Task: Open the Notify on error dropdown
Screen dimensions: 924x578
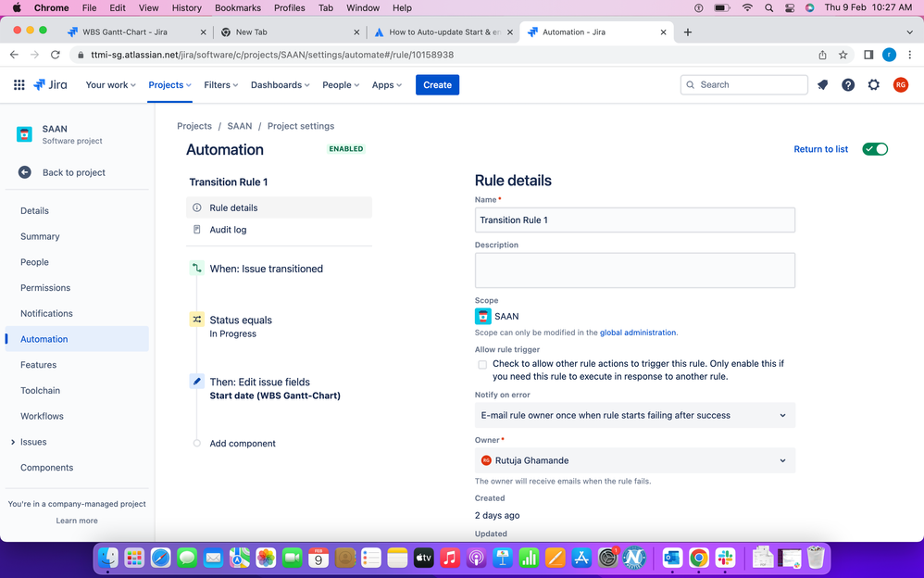Action: tap(634, 415)
